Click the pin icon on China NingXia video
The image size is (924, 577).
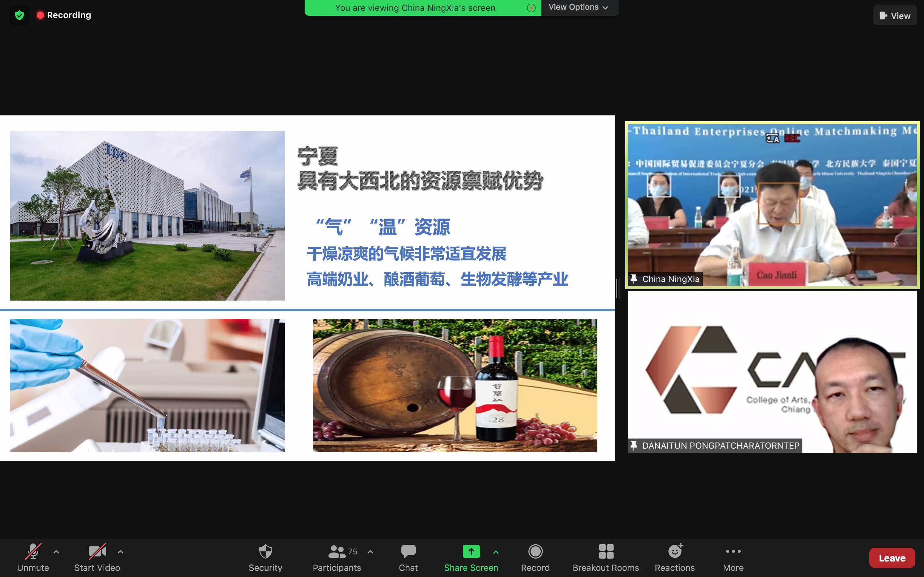point(634,279)
